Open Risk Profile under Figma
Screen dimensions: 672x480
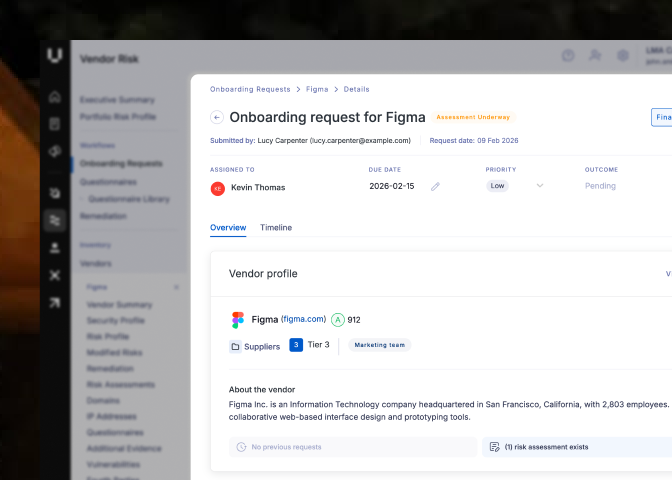pyautogui.click(x=108, y=336)
